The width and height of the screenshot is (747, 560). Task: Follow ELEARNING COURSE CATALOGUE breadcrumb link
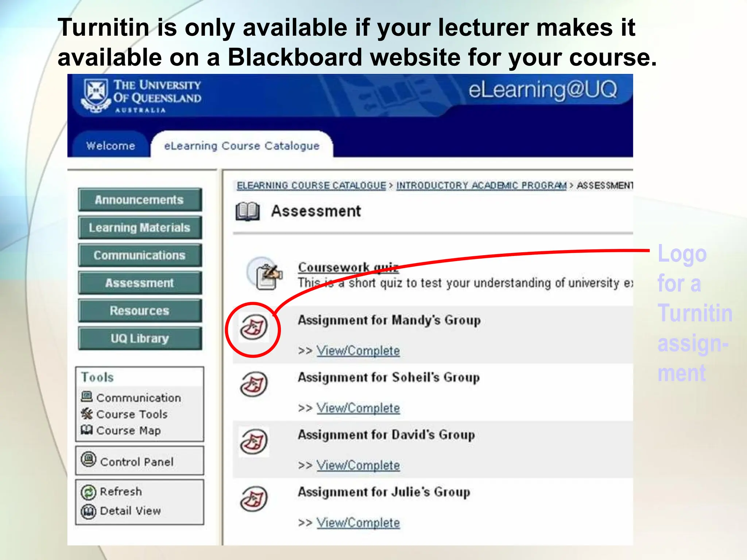[x=311, y=185]
